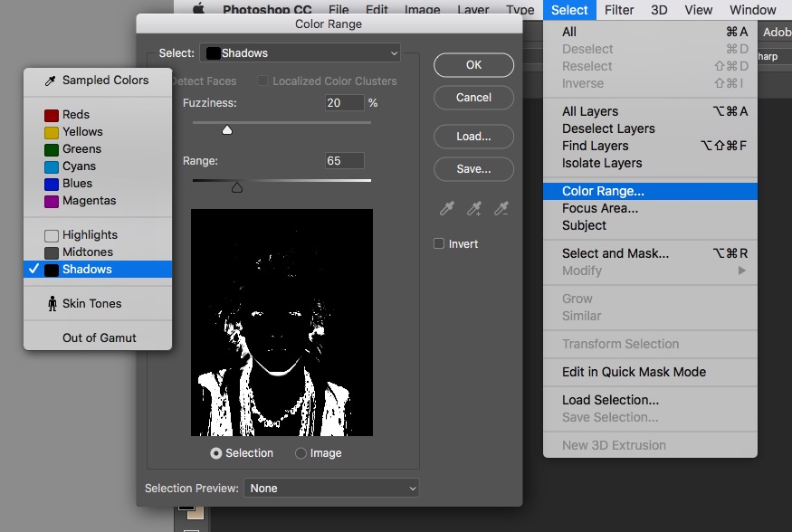Image resolution: width=792 pixels, height=532 pixels.
Task: Choose the Skin Tones option
Action: pyautogui.click(x=91, y=304)
